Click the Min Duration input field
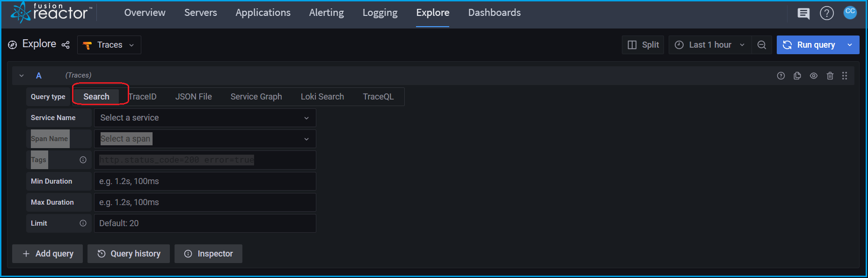Image resolution: width=868 pixels, height=278 pixels. [205, 181]
